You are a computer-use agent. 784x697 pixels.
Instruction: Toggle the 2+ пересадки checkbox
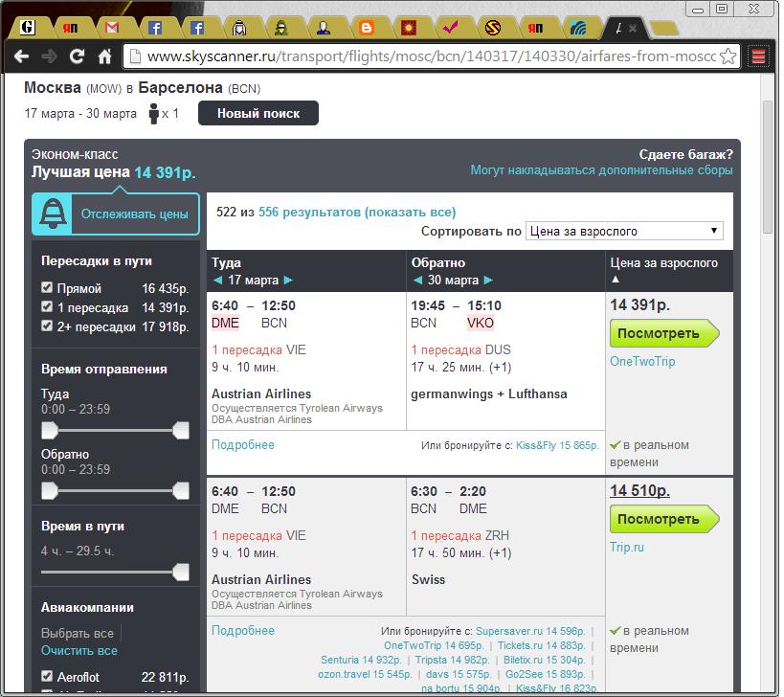(x=48, y=326)
